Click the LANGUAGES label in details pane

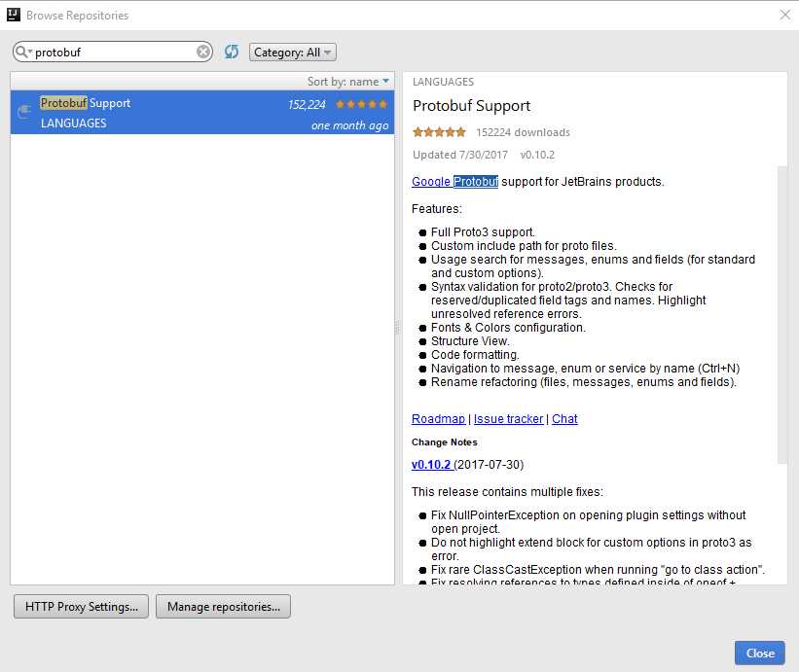443,82
